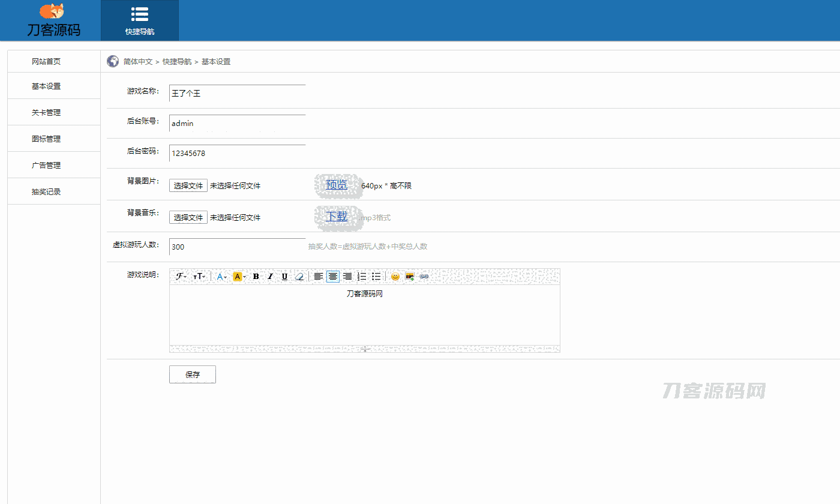Open the yellow highlight background color picker
The height and width of the screenshot is (504, 840).
coord(239,277)
